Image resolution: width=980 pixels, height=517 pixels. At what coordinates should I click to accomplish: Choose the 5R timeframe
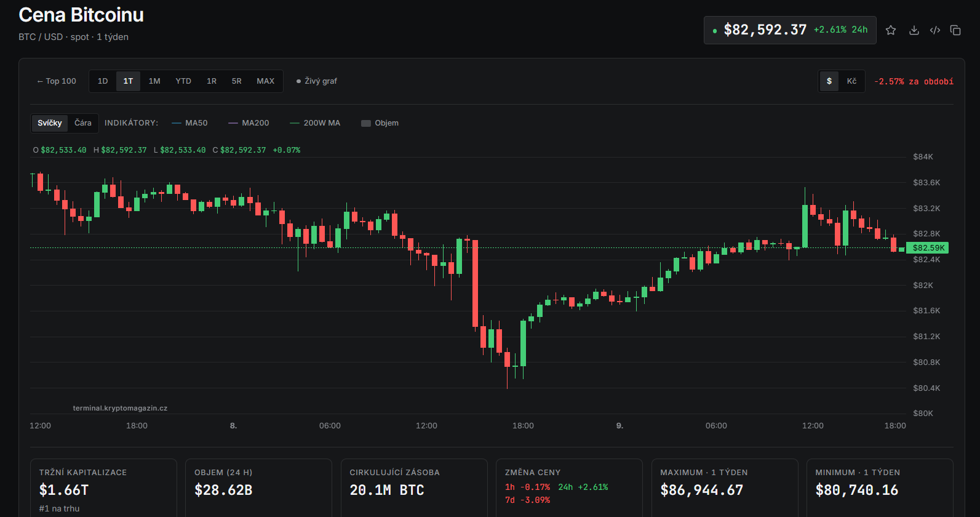click(237, 81)
